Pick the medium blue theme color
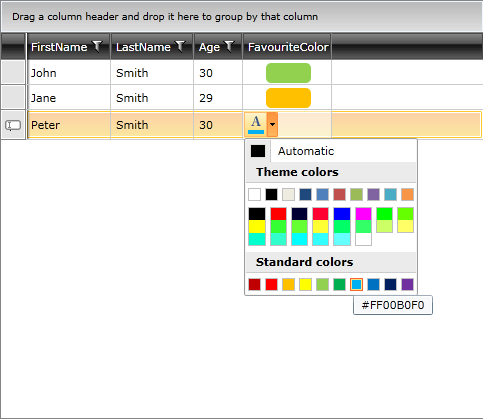Viewport: 483px width, 419px height. 322,194
